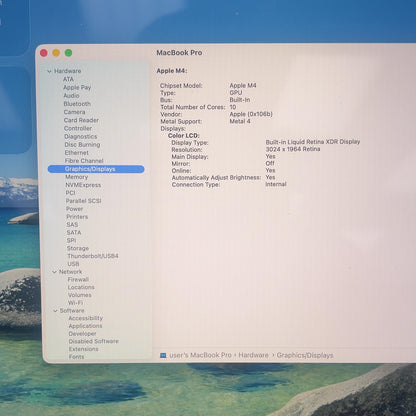The image size is (416, 416).
Task: Select the Apple M4 heading text
Action: click(x=172, y=71)
